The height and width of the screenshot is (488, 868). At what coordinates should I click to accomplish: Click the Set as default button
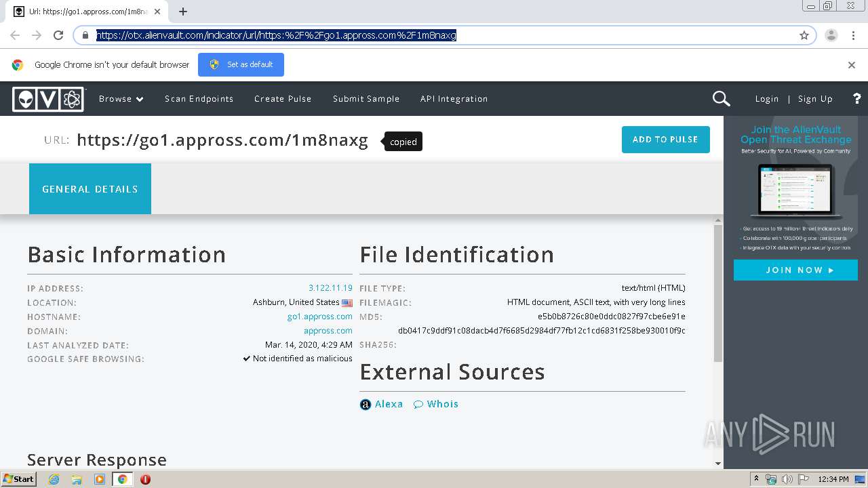(x=241, y=64)
